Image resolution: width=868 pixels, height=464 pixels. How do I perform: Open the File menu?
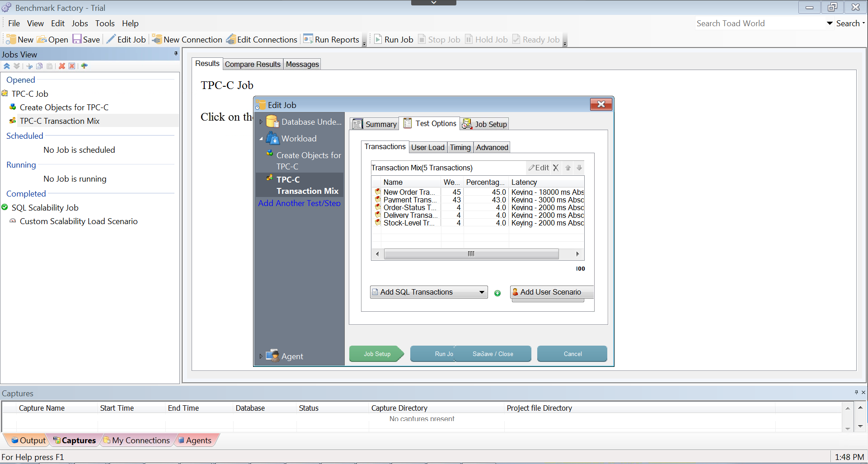click(x=14, y=23)
